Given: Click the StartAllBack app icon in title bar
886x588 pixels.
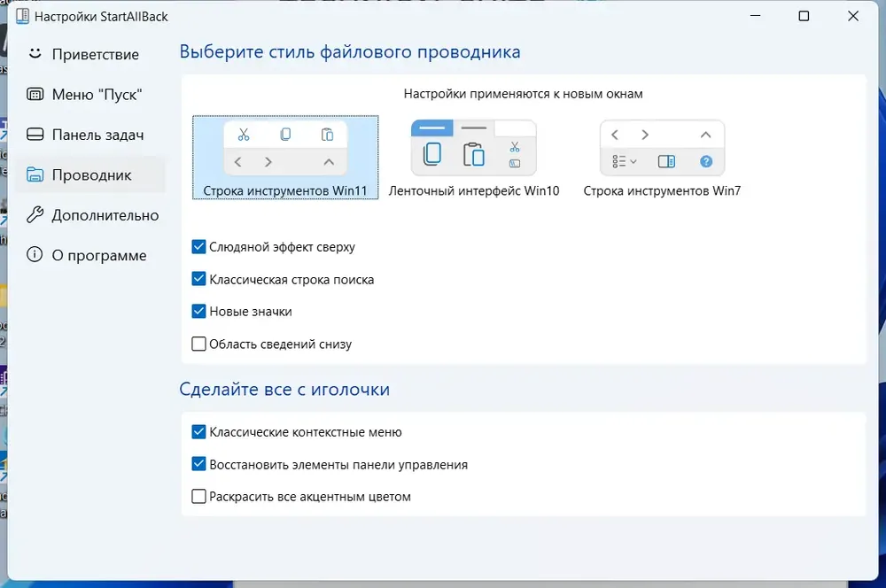Looking at the screenshot, I should point(23,16).
